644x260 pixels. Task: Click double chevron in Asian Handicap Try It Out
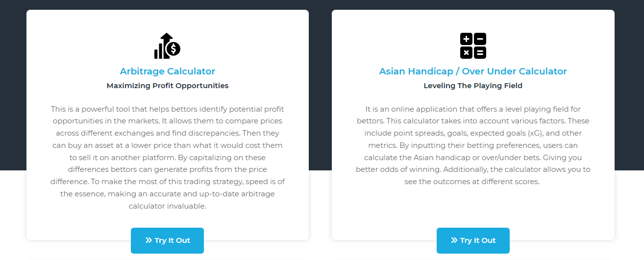pyautogui.click(x=454, y=240)
